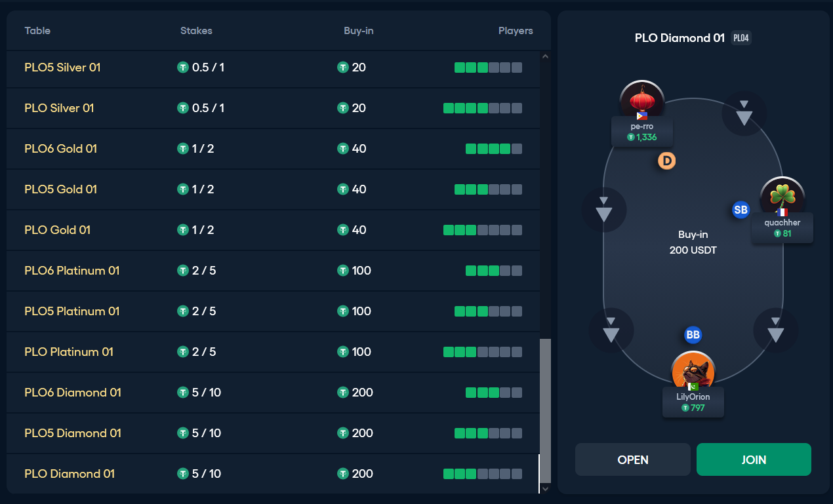Click LilyOrion's 797 chip stack

coord(693,408)
